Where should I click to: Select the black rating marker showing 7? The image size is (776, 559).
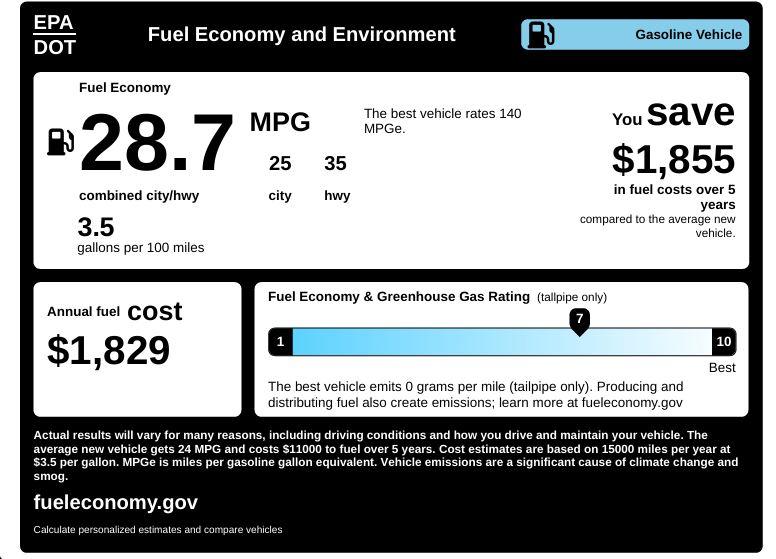(x=579, y=320)
